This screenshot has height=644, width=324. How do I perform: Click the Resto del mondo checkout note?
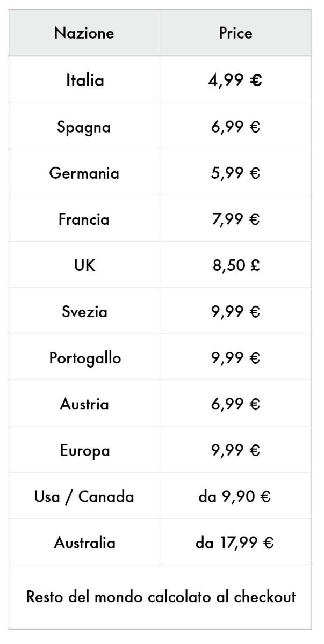point(161,596)
